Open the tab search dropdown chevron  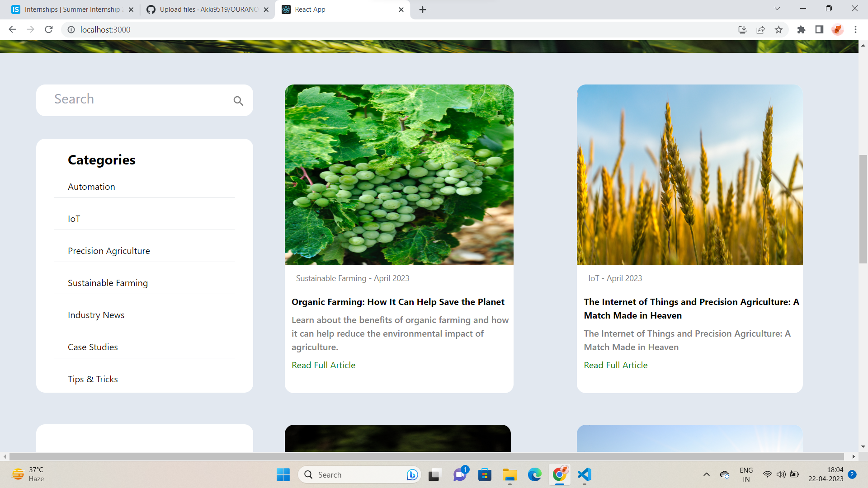pyautogui.click(x=777, y=9)
